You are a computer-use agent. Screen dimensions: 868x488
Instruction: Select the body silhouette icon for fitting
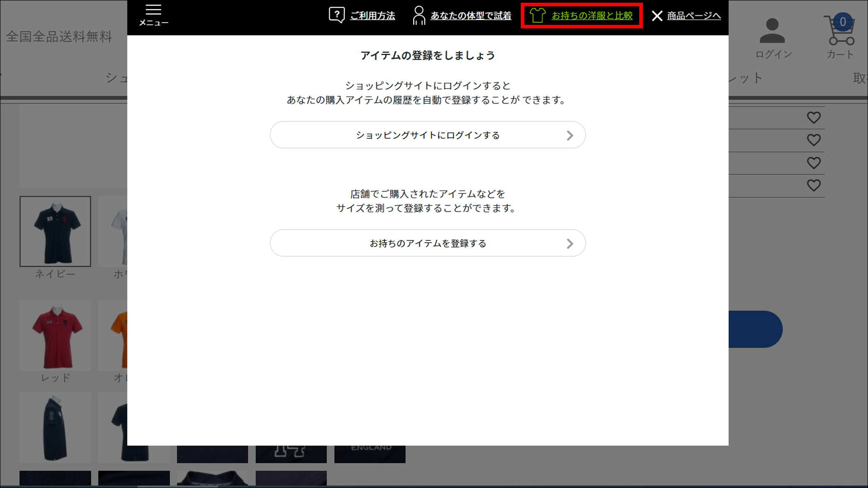click(418, 14)
